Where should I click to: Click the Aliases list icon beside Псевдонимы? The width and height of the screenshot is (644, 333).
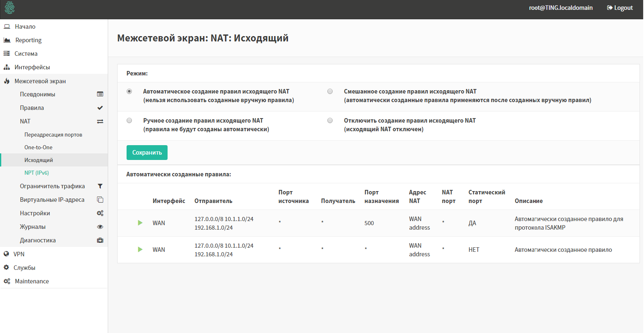pyautogui.click(x=100, y=94)
